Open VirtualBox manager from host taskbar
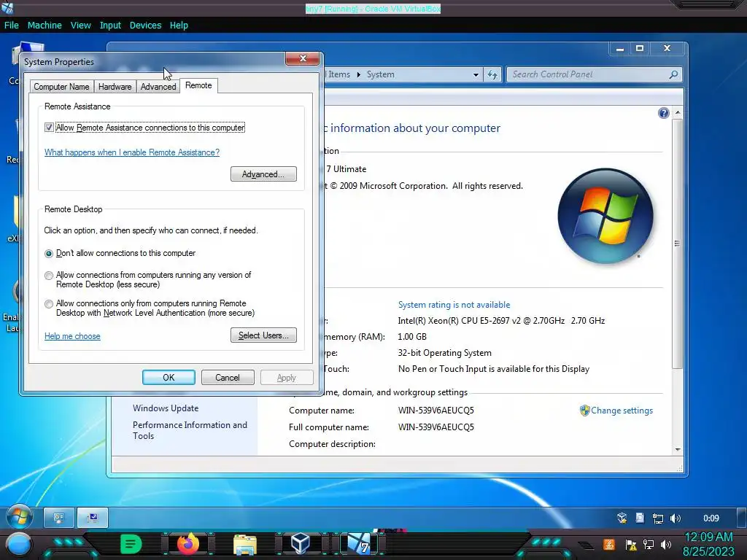The height and width of the screenshot is (560, 747). pyautogui.click(x=301, y=544)
